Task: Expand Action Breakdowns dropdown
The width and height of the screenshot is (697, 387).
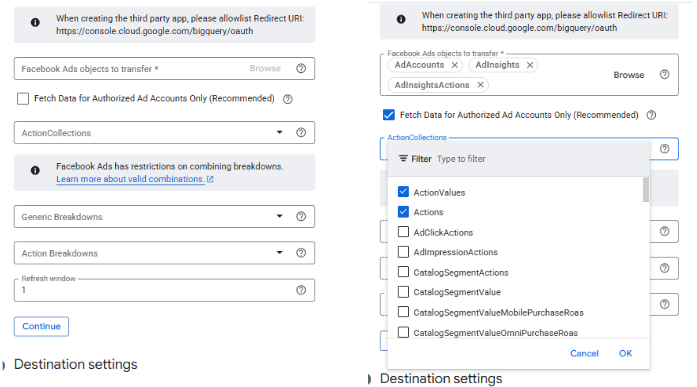Action: pos(279,253)
